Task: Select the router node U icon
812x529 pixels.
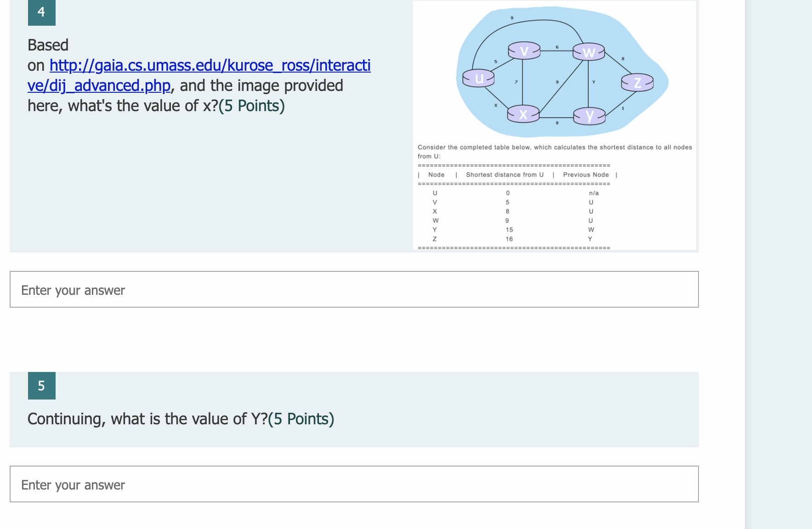Action: click(x=478, y=78)
